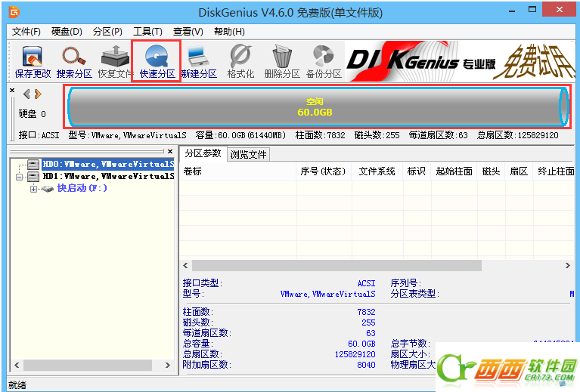Sort by 文件系统 column header
Screen dimensions: 580x392
coord(377,171)
